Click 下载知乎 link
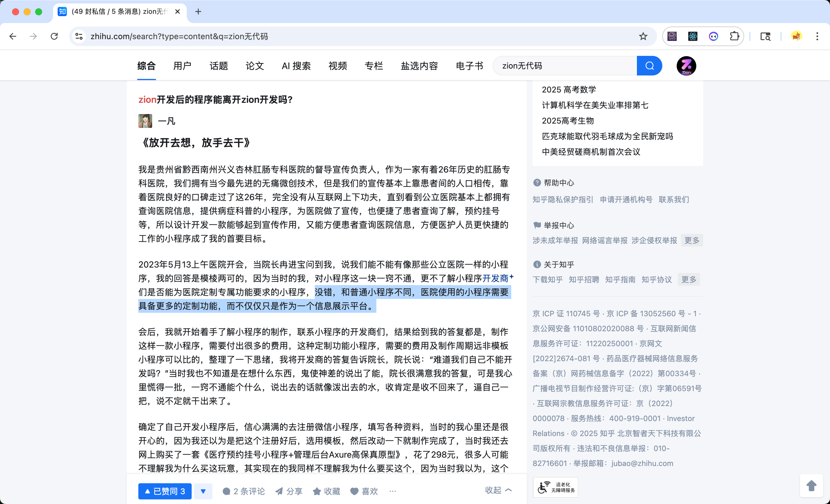 click(x=548, y=279)
